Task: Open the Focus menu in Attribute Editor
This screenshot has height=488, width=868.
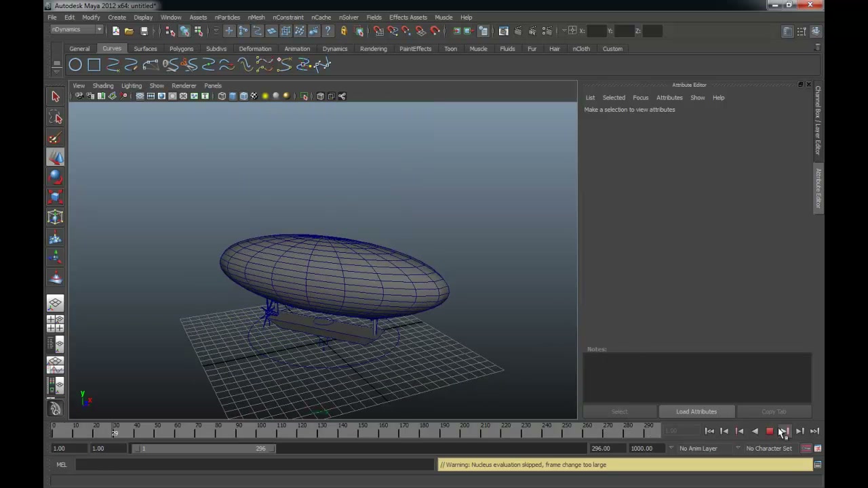Action: [x=640, y=98]
